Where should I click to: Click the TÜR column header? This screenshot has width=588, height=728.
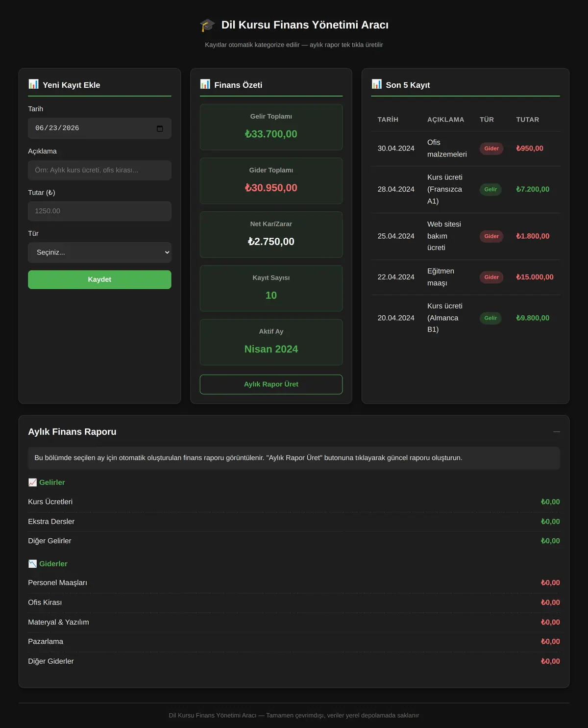[487, 120]
